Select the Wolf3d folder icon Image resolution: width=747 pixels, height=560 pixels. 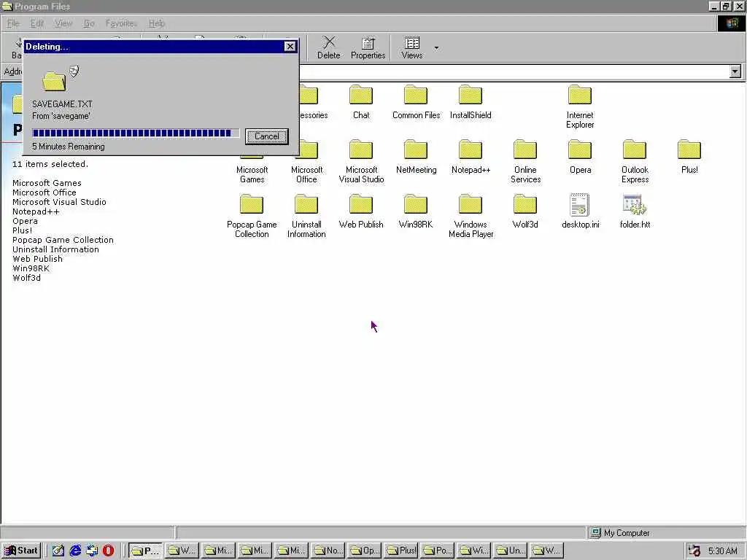[x=525, y=204]
